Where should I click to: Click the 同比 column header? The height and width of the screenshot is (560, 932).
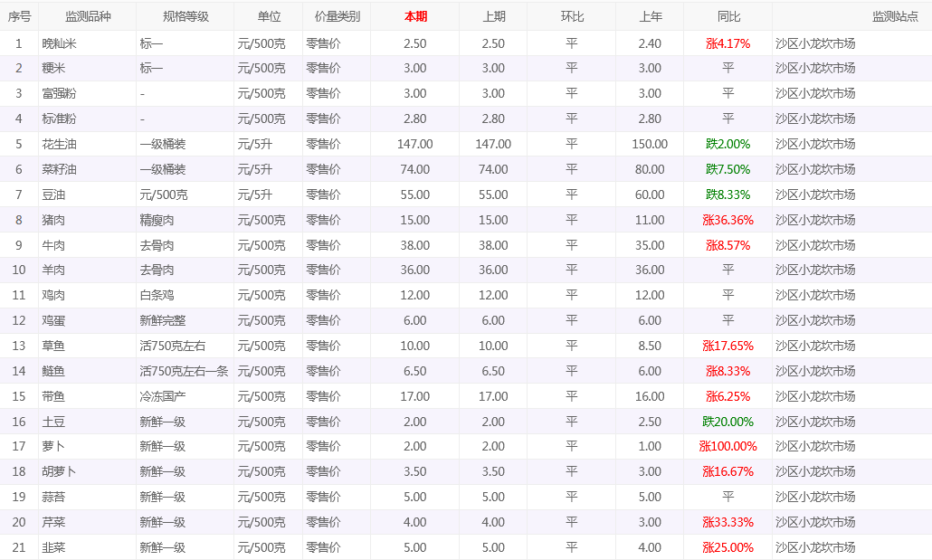tap(728, 16)
